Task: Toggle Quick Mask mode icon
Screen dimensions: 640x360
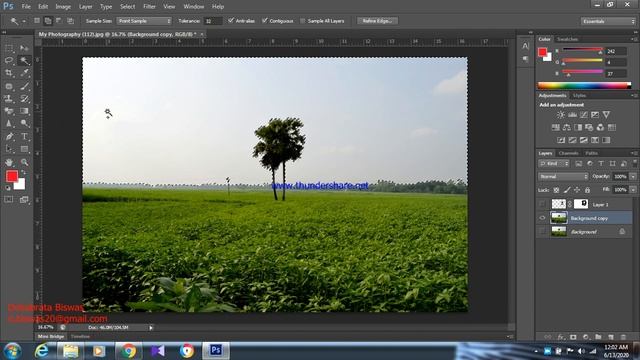Action: [x=9, y=200]
